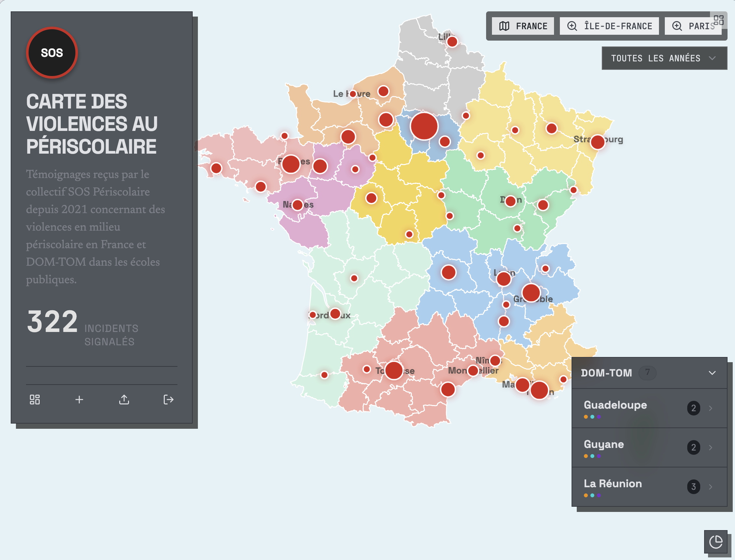This screenshot has height=560, width=735.
Task: Click the Lille incident marker
Action: 452,42
